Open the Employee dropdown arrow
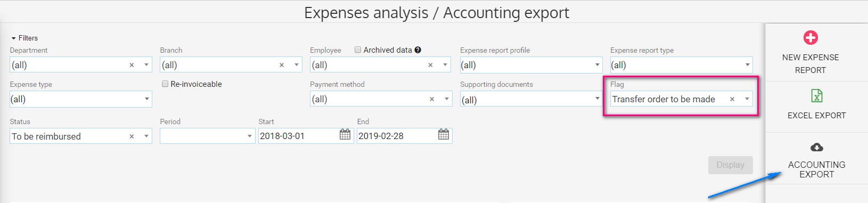 tap(445, 65)
